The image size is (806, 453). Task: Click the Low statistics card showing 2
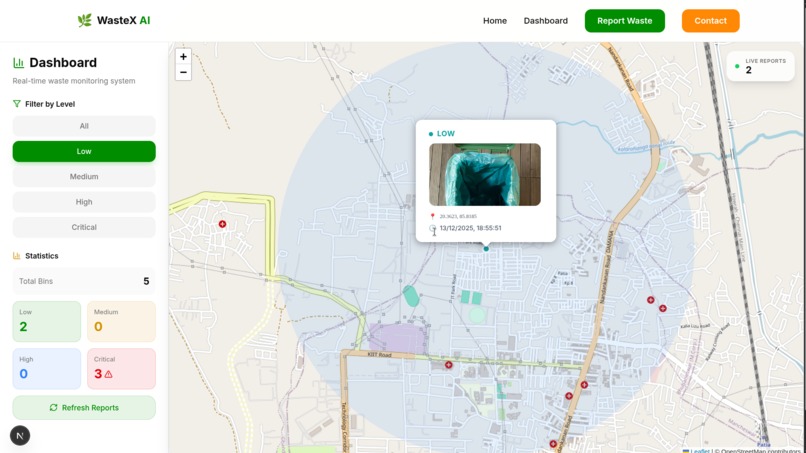(47, 321)
